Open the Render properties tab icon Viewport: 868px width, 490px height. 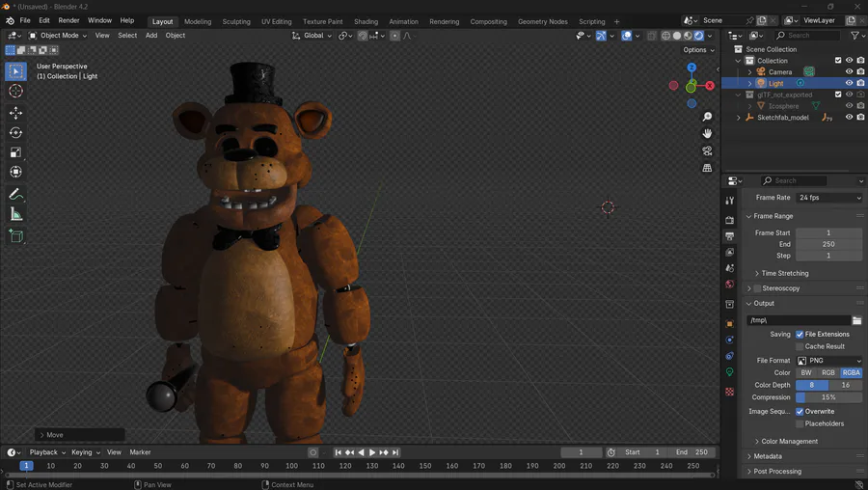tap(730, 220)
